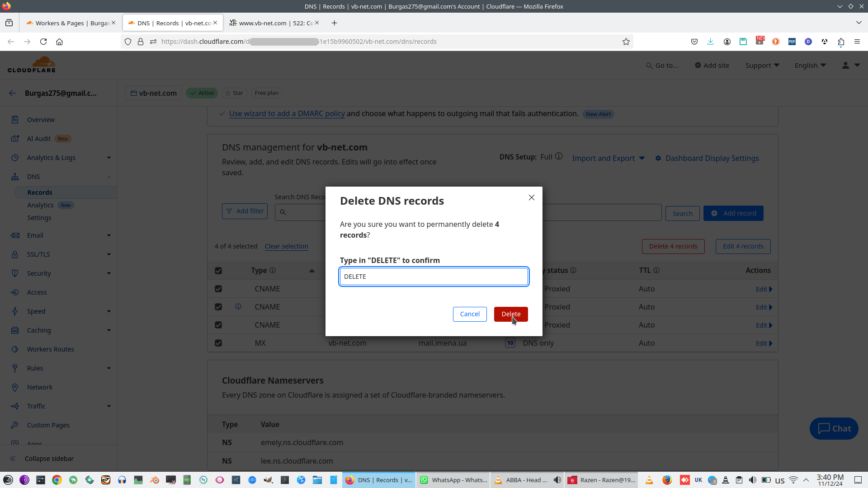Viewport: 868px width, 488px height.
Task: Open the English language dropdown
Action: 810,66
